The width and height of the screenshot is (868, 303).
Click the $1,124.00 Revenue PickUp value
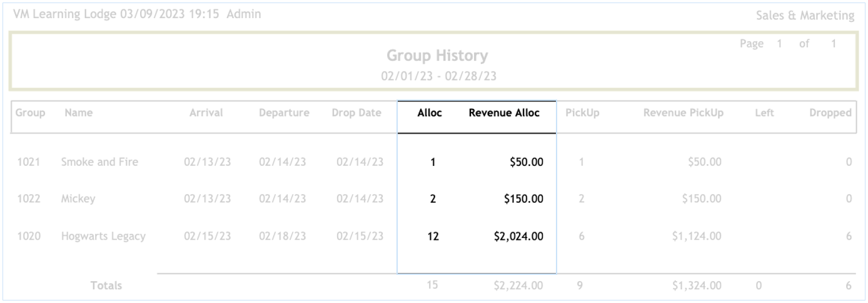(x=697, y=237)
